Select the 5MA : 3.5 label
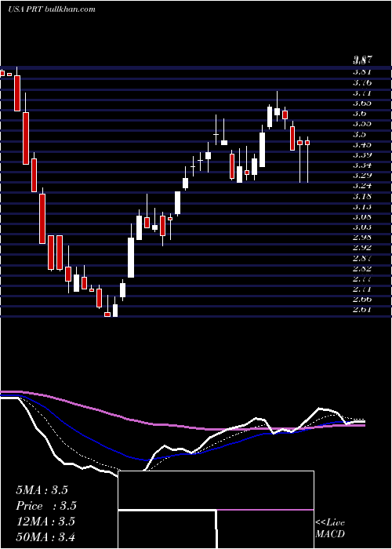 coord(42,490)
